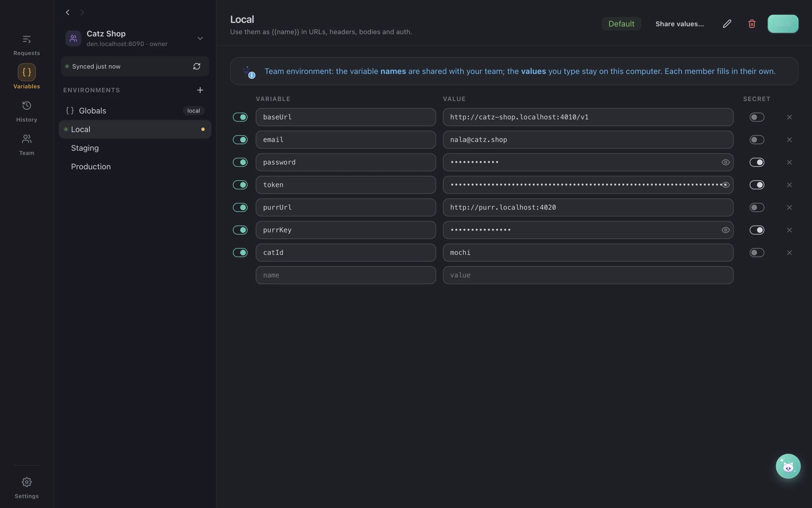The width and height of the screenshot is (812, 508).
Task: Select the Staging environment
Action: 135,148
